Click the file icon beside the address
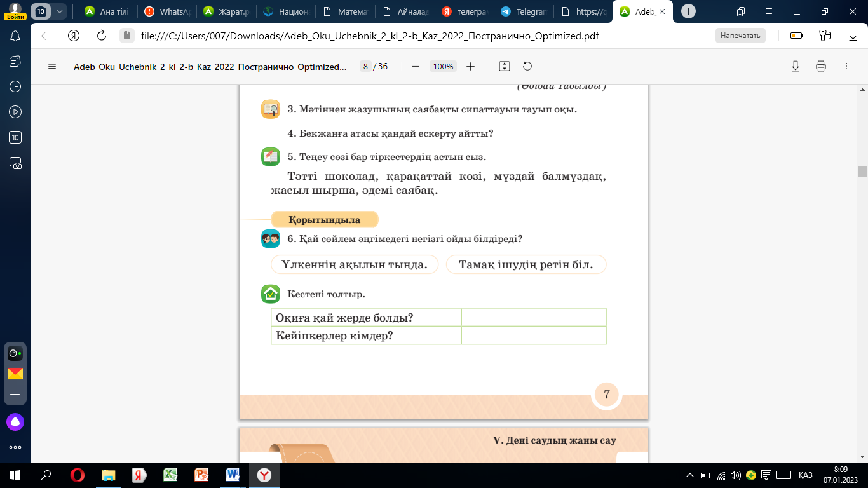The image size is (868, 488). [126, 36]
